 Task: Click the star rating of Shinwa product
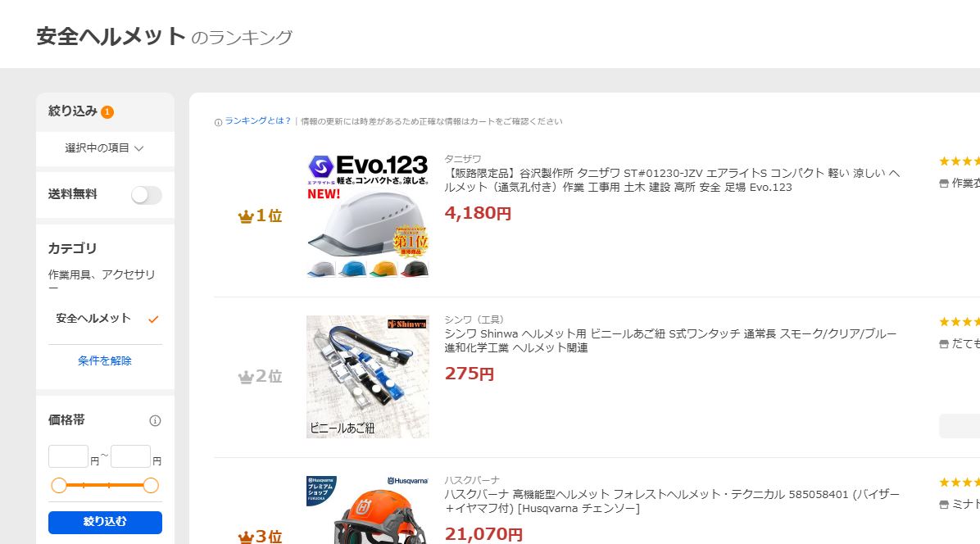coord(960,322)
